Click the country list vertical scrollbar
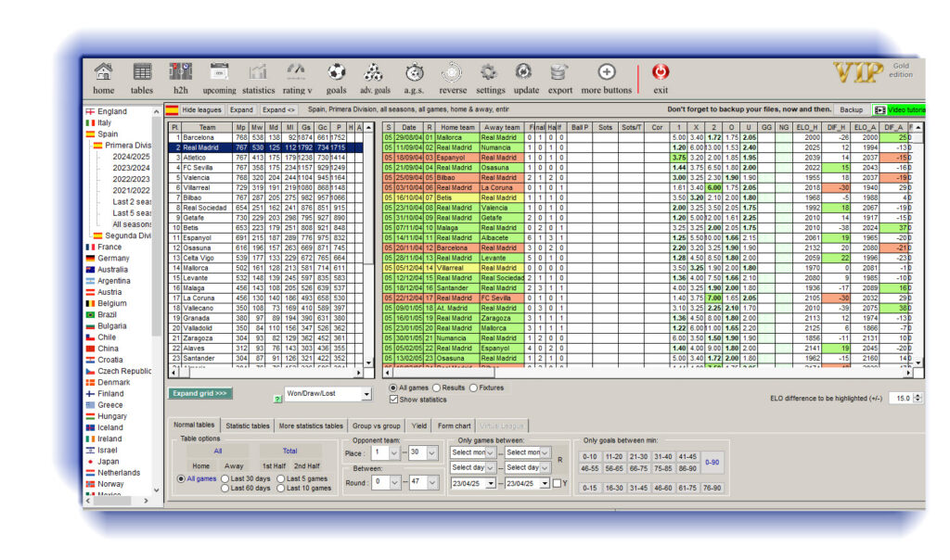 point(156,301)
